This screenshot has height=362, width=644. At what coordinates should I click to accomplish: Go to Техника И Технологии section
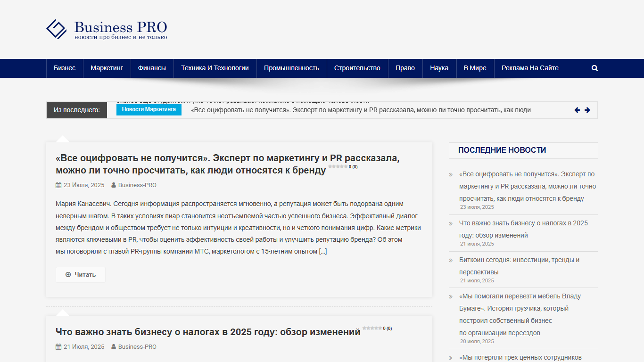[x=215, y=68]
